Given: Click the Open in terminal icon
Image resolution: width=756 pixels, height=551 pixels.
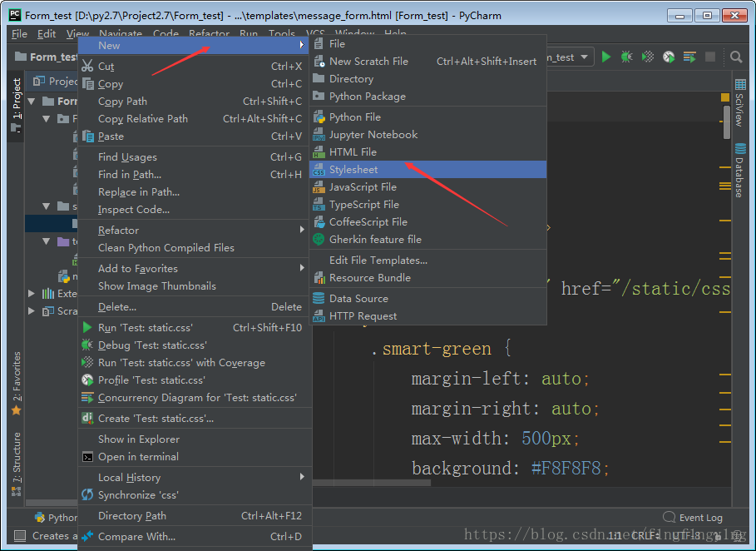Looking at the screenshot, I should [x=87, y=456].
